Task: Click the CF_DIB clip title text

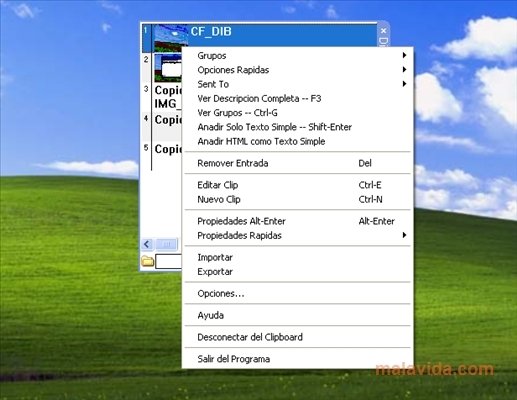Action: pyautogui.click(x=211, y=31)
